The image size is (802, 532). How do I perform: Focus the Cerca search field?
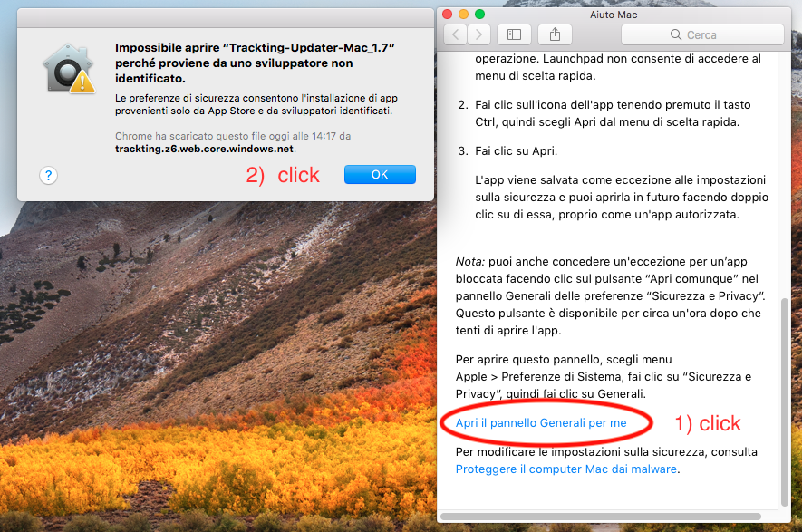click(x=702, y=34)
